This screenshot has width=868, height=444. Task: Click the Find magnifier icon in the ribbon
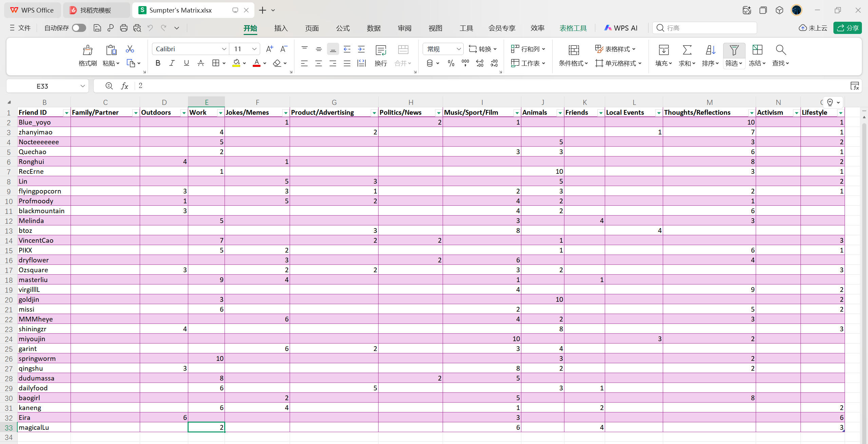780,50
